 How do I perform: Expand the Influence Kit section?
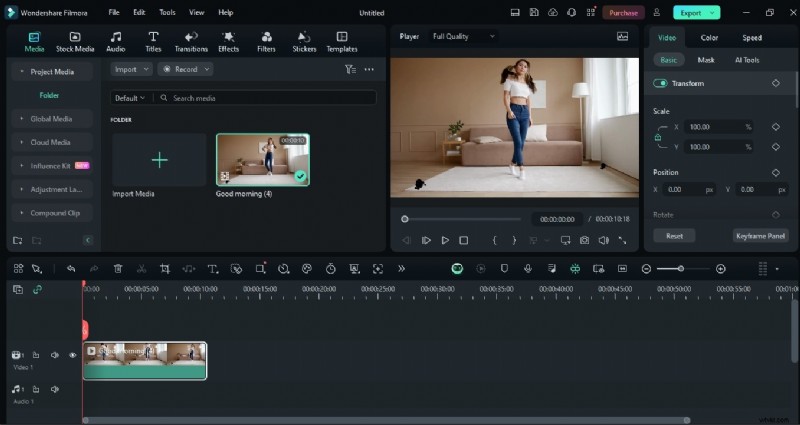(52, 166)
